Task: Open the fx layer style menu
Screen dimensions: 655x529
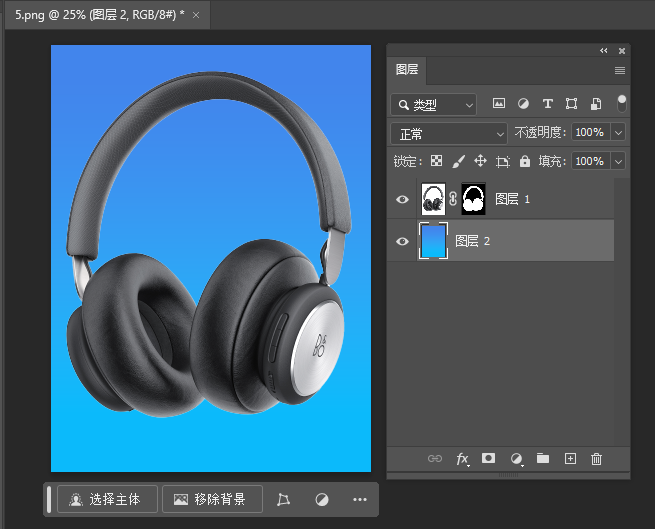Action: (x=462, y=459)
